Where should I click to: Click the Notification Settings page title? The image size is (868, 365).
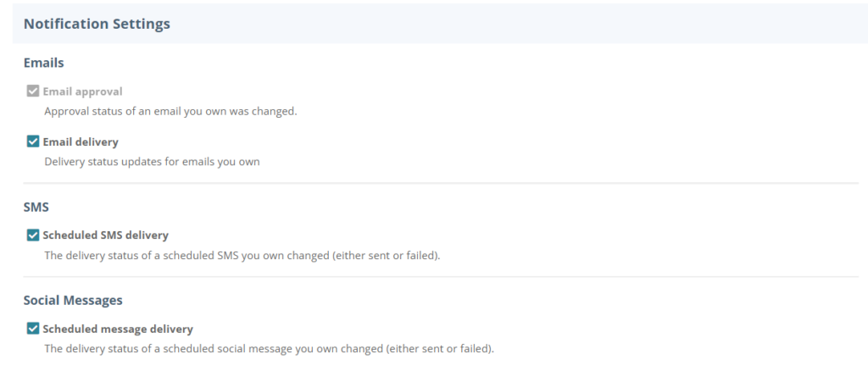[x=97, y=24]
